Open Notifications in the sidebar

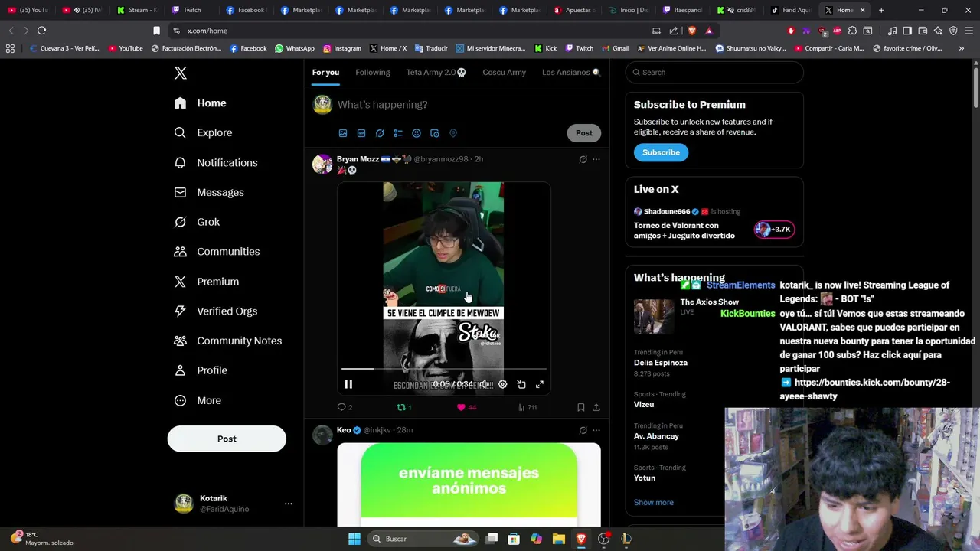[x=216, y=162]
